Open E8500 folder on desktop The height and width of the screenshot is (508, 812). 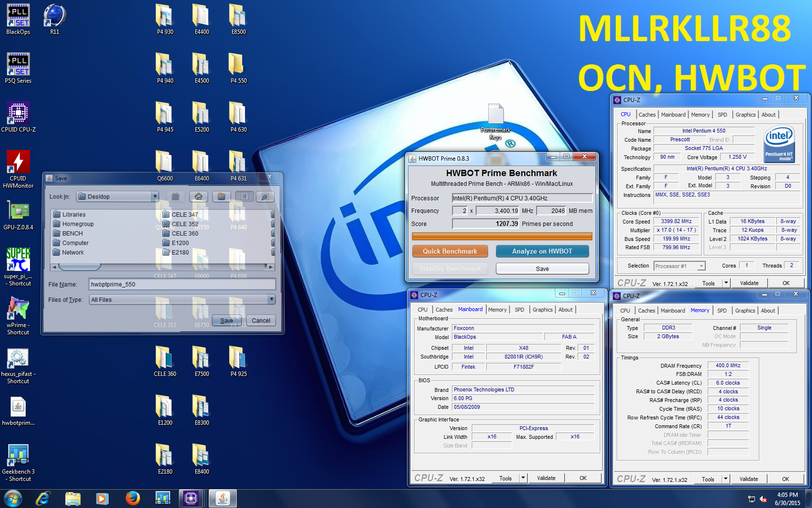(238, 20)
